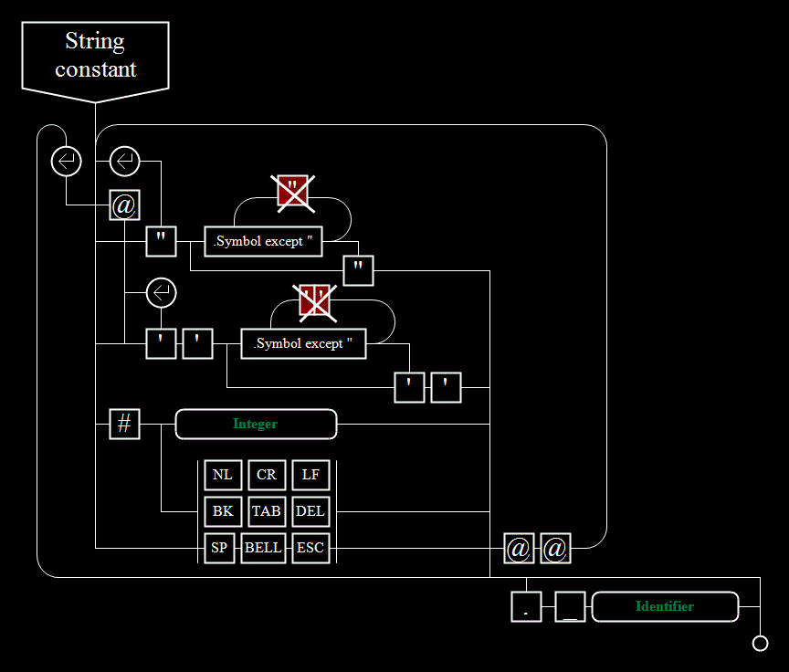Image resolution: width=789 pixels, height=672 pixels.
Task: Click the dot symbol box near Identifier
Action: 526,606
